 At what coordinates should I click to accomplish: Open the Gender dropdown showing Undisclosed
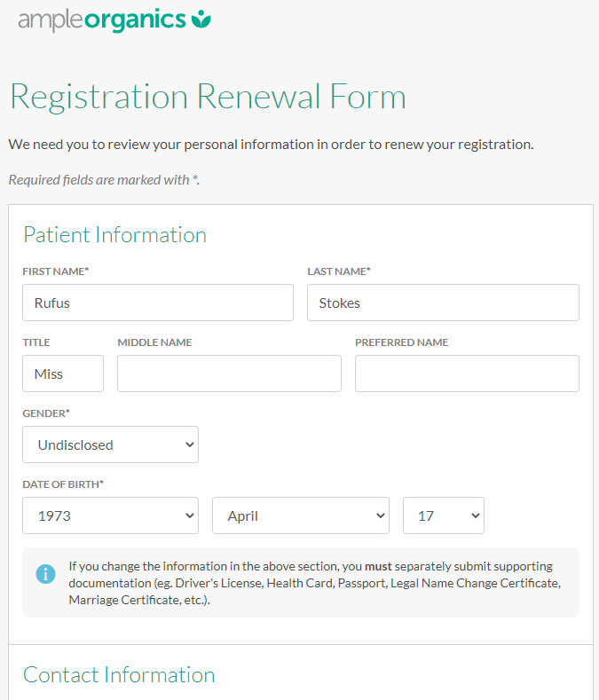tap(110, 444)
